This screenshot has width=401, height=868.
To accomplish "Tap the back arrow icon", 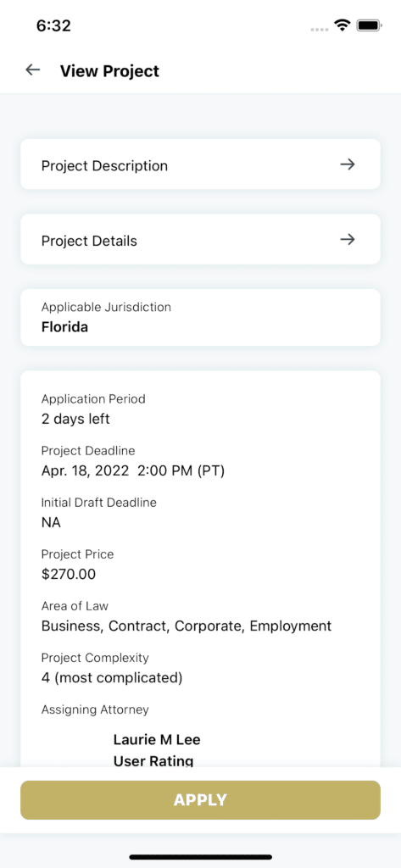I will (x=33, y=70).
